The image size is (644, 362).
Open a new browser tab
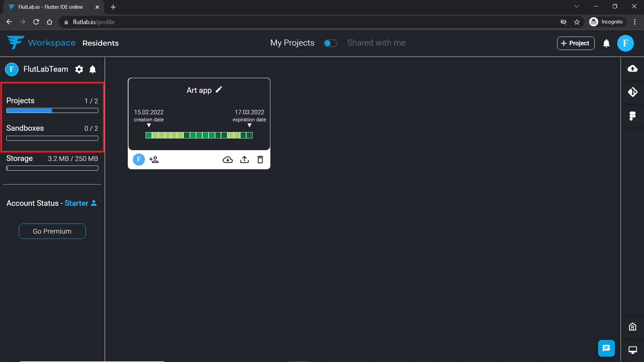(113, 7)
